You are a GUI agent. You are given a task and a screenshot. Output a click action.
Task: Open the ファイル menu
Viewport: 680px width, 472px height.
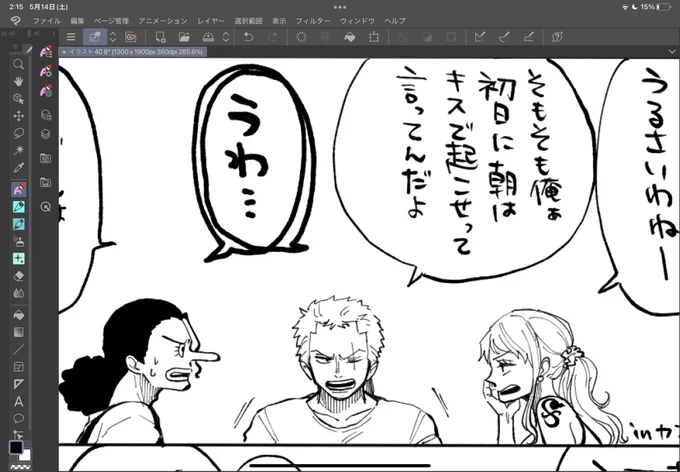pyautogui.click(x=47, y=21)
